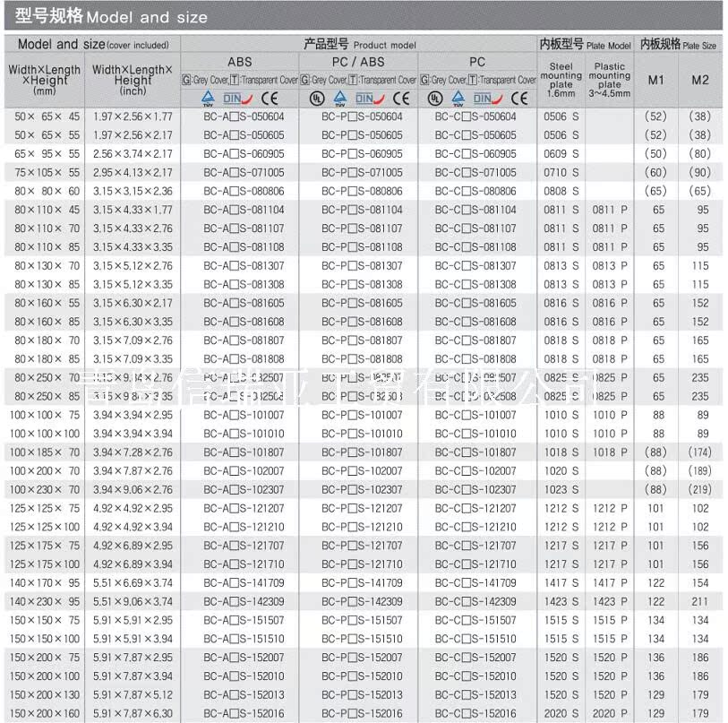Screen dimensions: 728x723
Task: Click the 3.15×4.33×3.35 inch cell
Action: click(133, 247)
